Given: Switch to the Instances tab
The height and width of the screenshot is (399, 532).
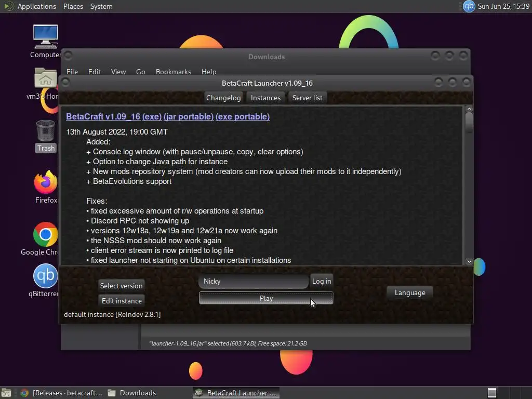Looking at the screenshot, I should [265, 98].
